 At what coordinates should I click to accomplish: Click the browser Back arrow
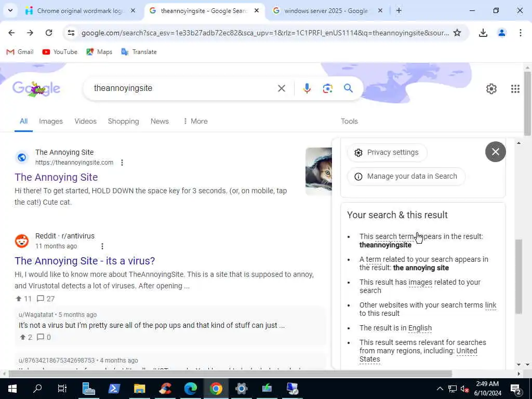tap(11, 33)
